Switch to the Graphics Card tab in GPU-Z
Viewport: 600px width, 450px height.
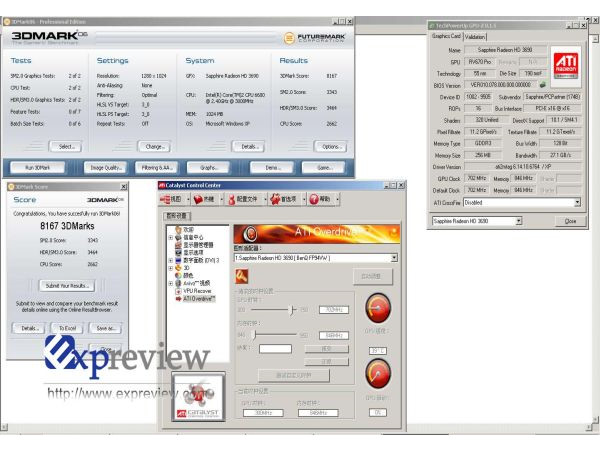446,36
